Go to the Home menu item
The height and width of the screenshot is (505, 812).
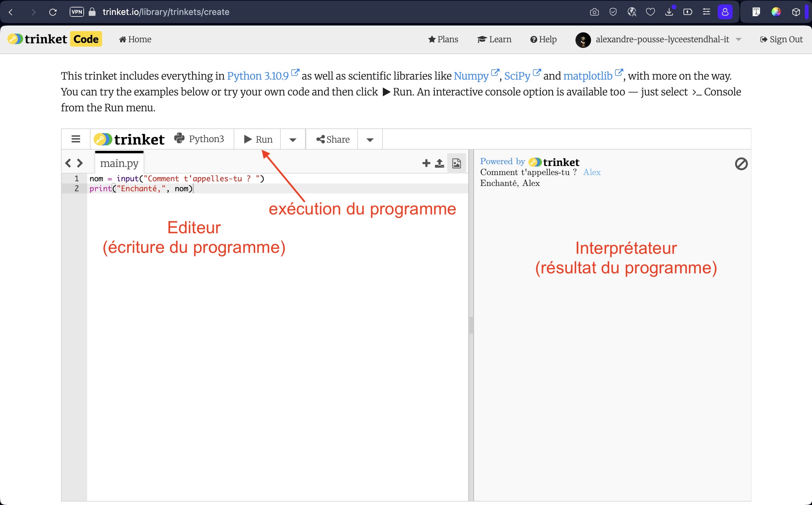pyautogui.click(x=135, y=39)
